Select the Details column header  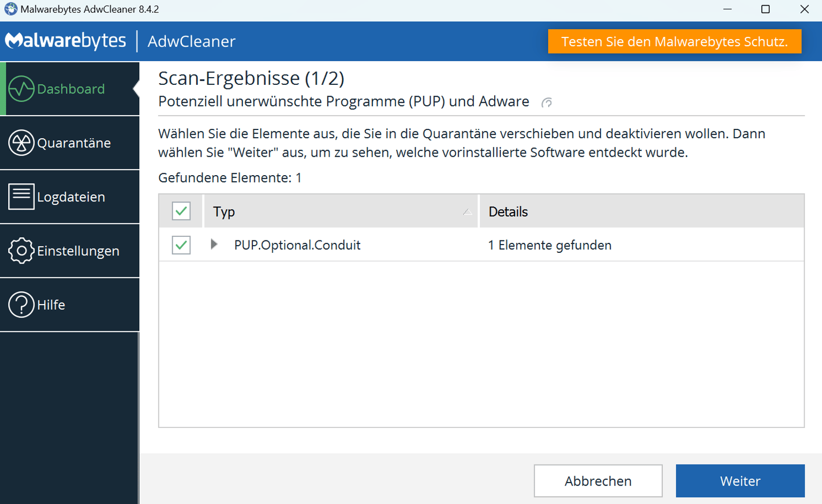(508, 211)
